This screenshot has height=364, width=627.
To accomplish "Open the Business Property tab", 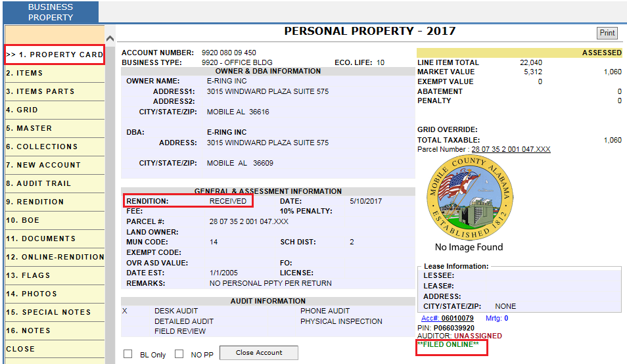I will point(51,12).
